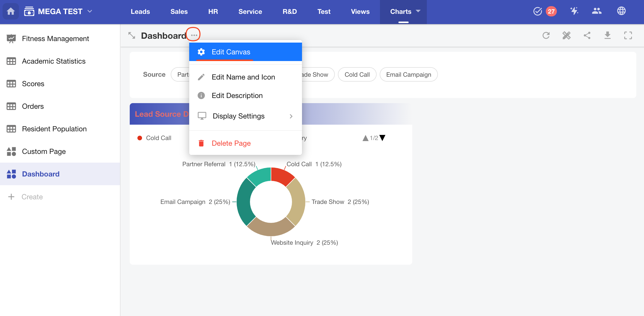The height and width of the screenshot is (316, 644).
Task: Click the home icon in top bar
Action: point(11,12)
